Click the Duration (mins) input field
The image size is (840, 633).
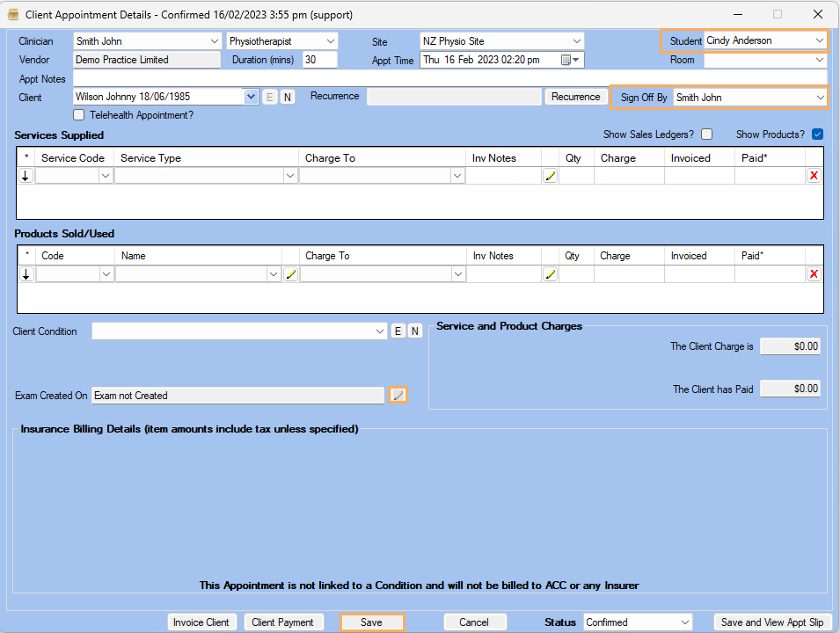(320, 60)
